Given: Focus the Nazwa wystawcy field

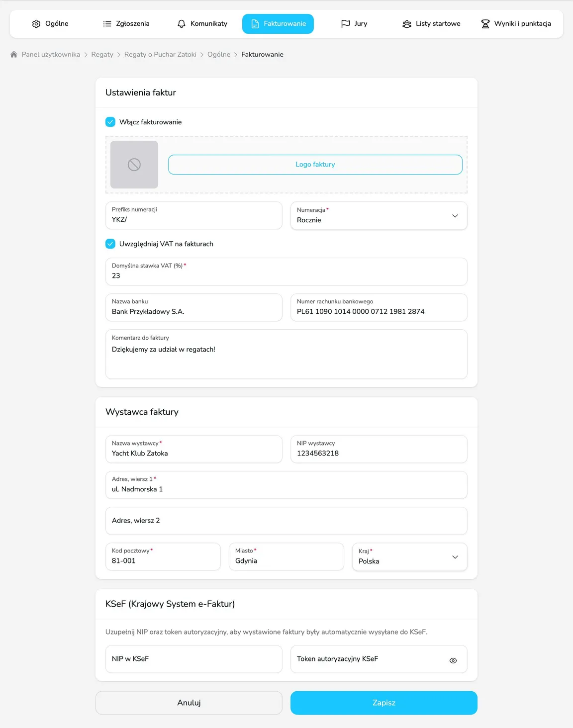Looking at the screenshot, I should click(194, 449).
